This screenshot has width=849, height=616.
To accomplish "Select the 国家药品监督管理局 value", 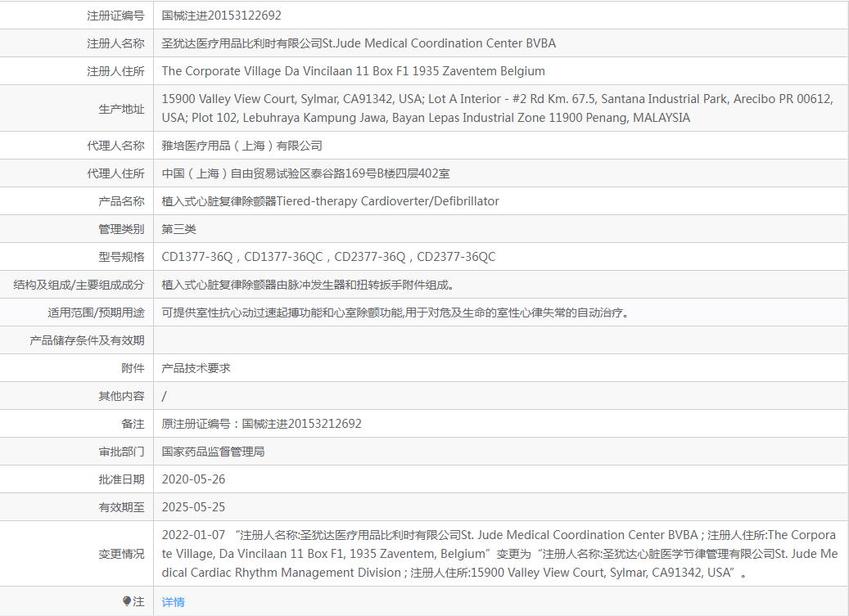I will 213,452.
